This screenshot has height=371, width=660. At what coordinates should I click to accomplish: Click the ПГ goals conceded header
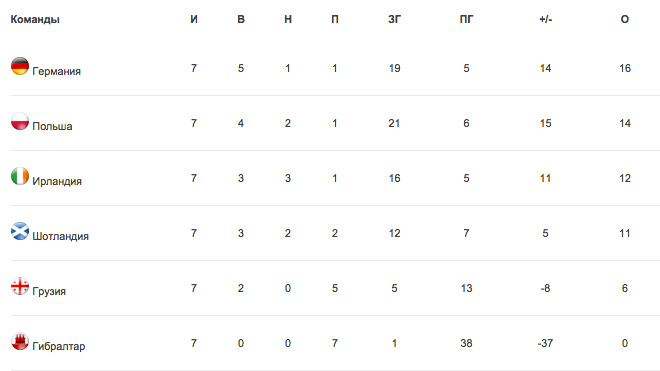point(466,19)
